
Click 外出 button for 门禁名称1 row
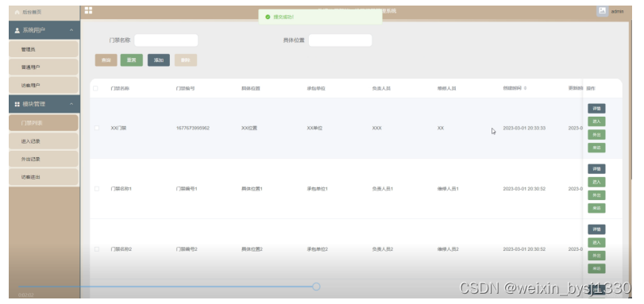tap(596, 195)
